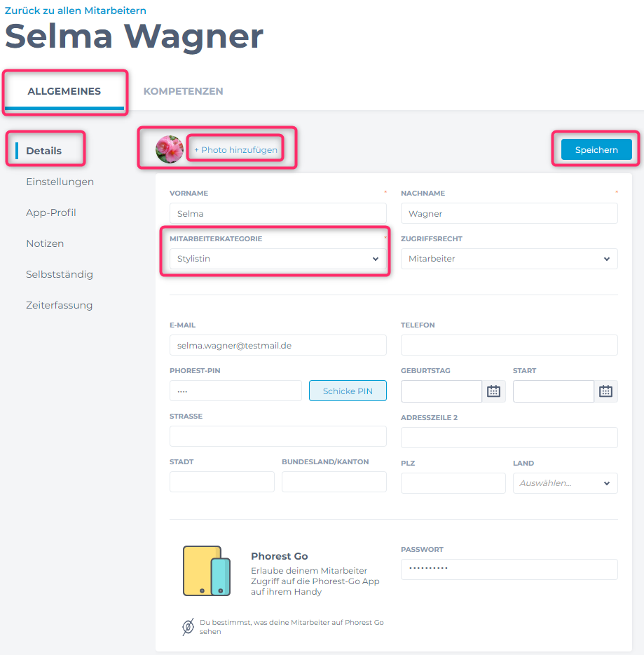The width and height of the screenshot is (644, 655).
Task: Click the crossed-out eye visibility icon
Action: click(x=188, y=627)
